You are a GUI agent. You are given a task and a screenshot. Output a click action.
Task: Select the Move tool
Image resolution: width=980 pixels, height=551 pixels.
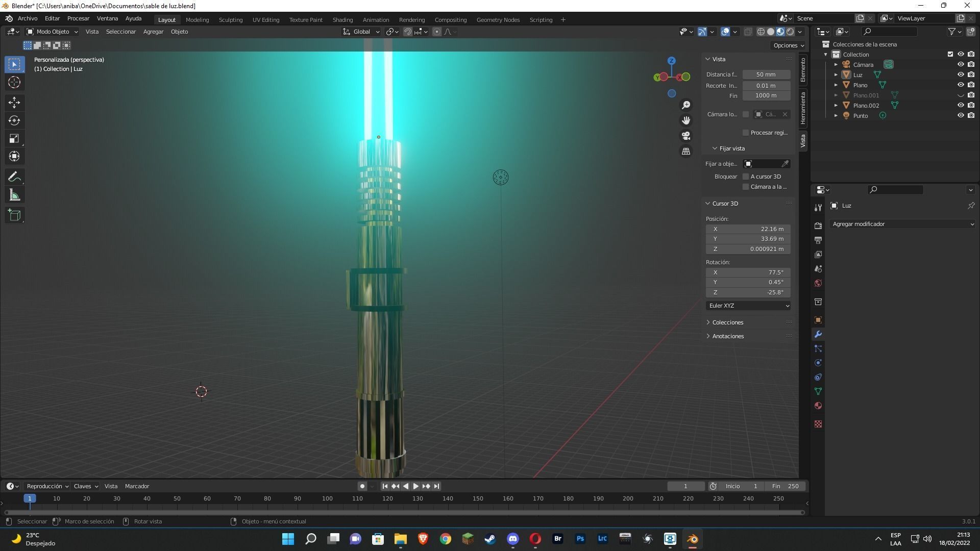pos(14,103)
